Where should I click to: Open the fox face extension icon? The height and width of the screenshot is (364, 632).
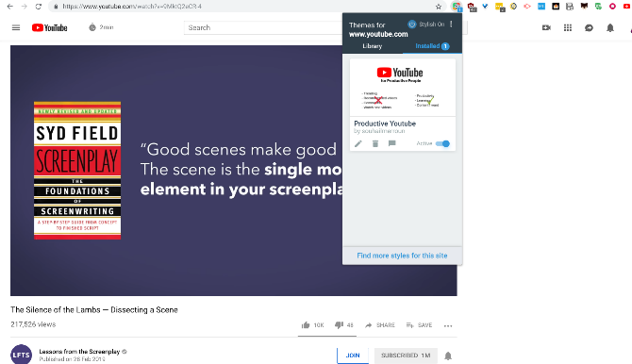click(584, 7)
